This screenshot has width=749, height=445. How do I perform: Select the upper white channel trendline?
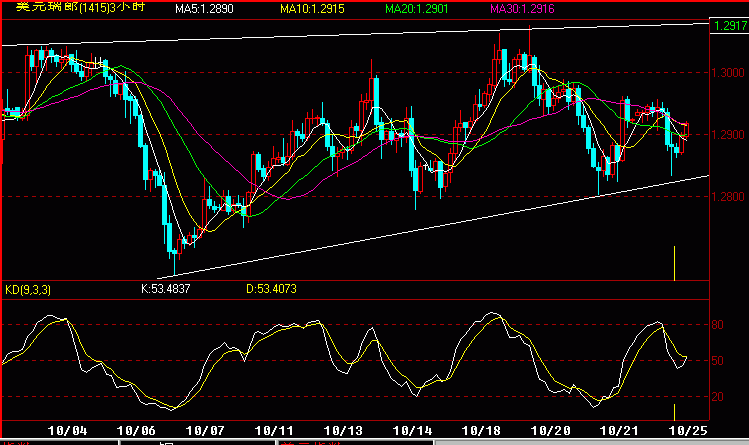355,34
